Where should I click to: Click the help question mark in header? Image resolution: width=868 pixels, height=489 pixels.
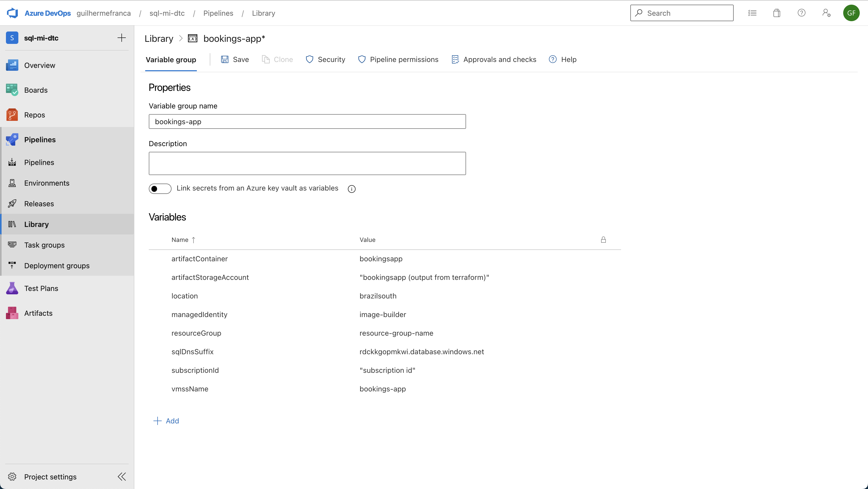(801, 13)
